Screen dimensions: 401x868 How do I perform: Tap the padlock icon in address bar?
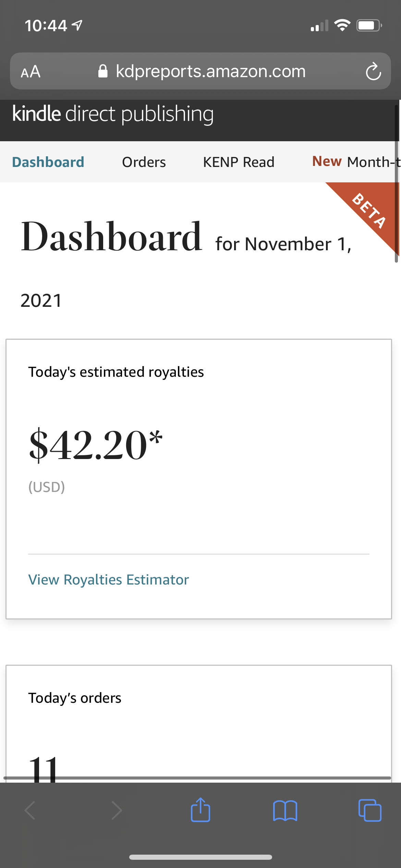coord(103,71)
